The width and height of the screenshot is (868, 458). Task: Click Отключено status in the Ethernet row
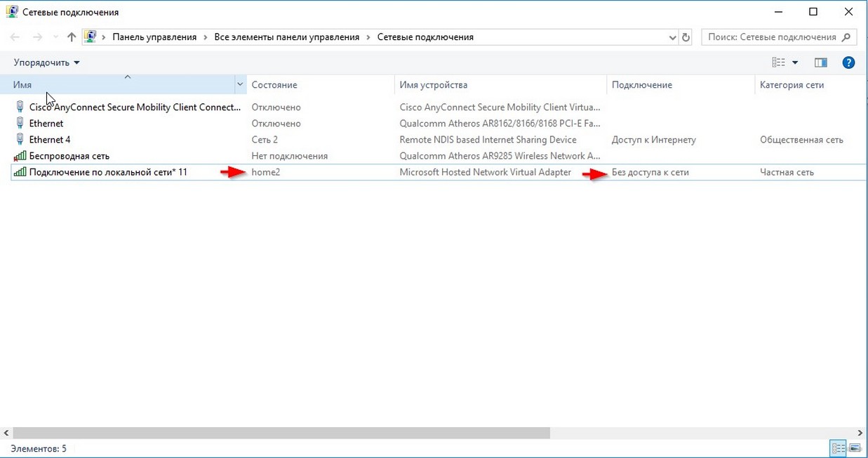[x=276, y=124]
